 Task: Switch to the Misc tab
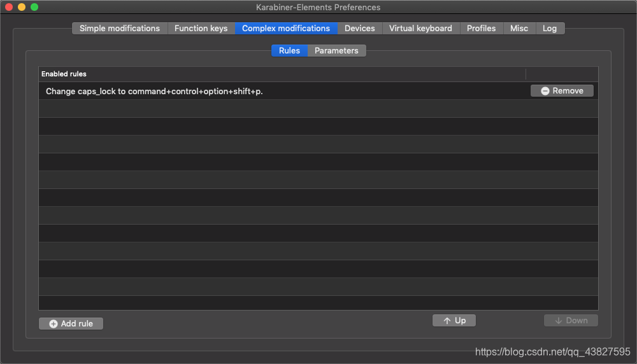pos(519,29)
